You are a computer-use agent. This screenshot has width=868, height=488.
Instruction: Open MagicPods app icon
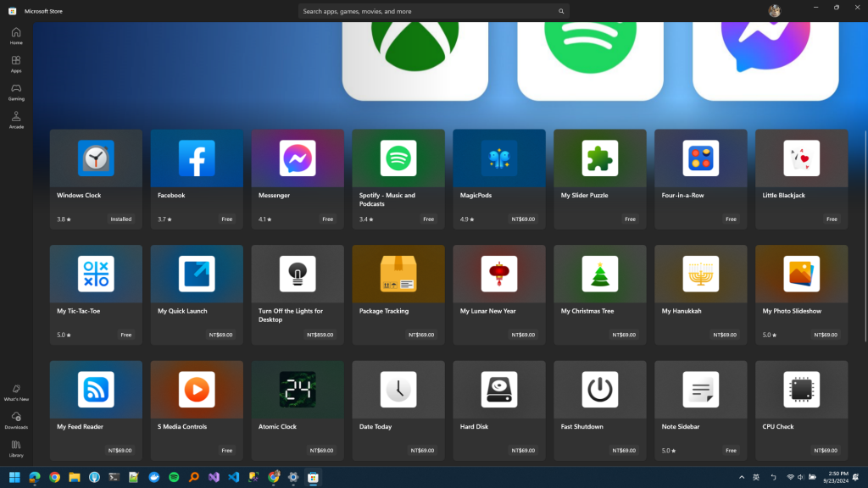(x=498, y=158)
